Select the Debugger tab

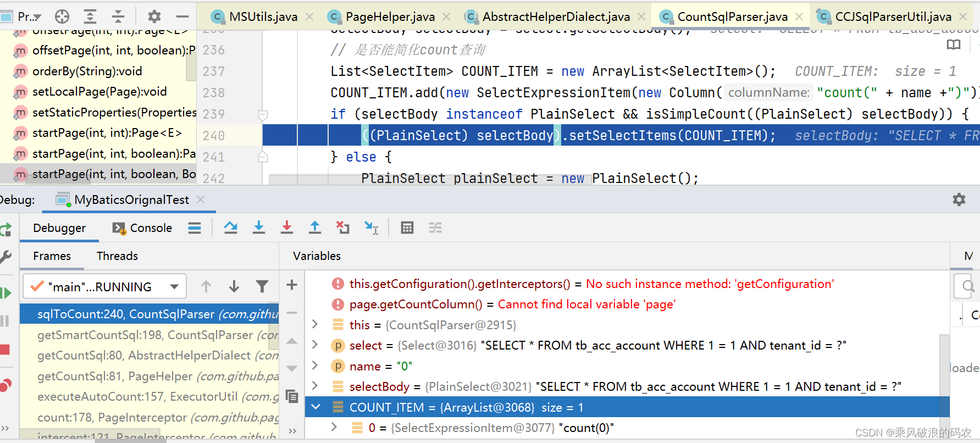pos(59,228)
